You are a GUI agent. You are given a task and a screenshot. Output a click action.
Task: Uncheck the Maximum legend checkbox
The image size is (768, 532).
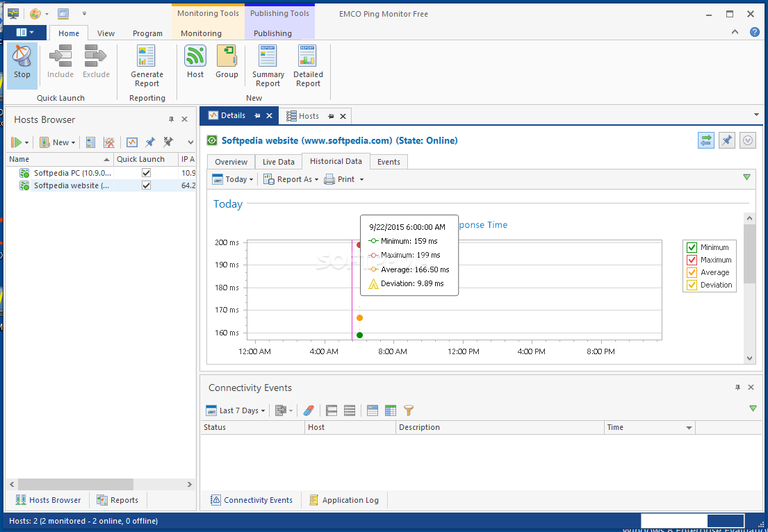pyautogui.click(x=692, y=260)
